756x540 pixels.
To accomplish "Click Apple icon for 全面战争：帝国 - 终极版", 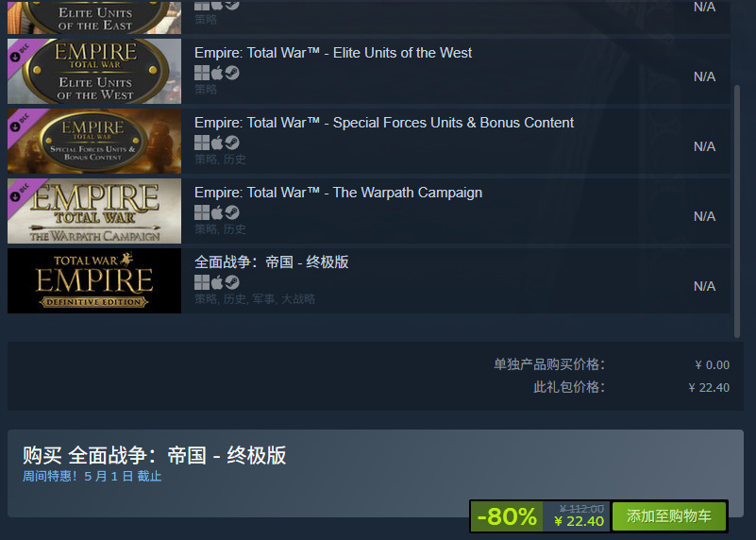I will click(217, 282).
